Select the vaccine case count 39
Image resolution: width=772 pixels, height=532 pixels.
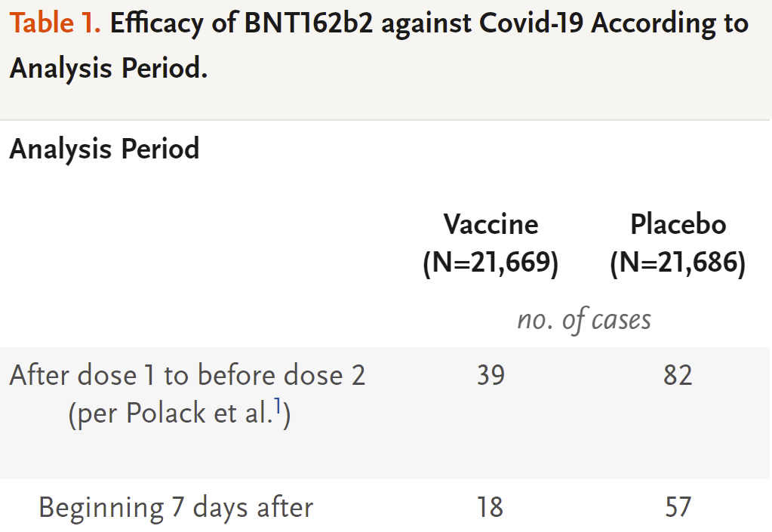click(x=491, y=376)
